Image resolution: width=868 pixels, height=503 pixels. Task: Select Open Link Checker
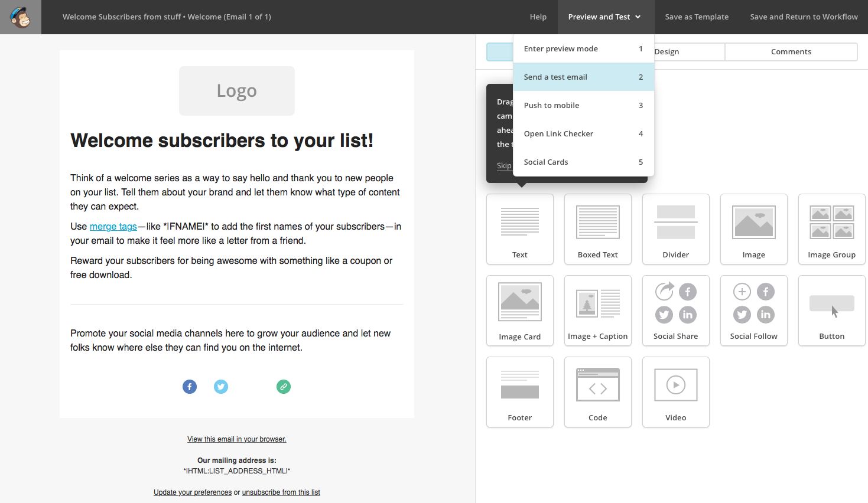coord(584,133)
